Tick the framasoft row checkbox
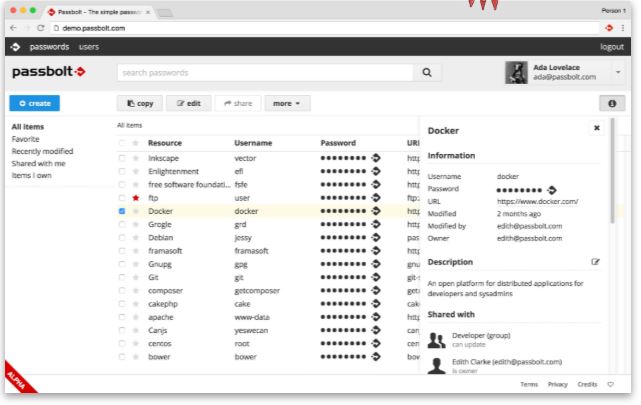The image size is (641, 405). point(122,251)
